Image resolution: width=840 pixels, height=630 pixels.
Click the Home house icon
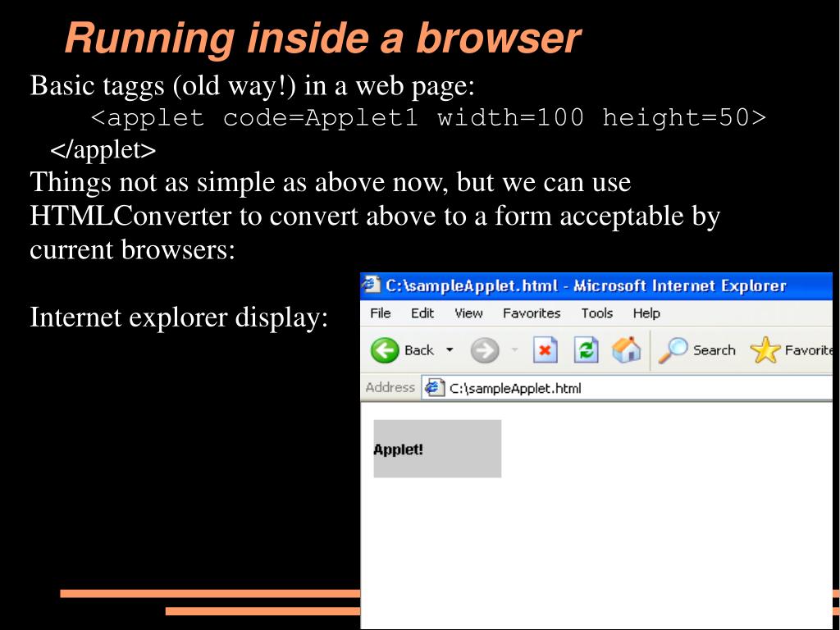click(626, 350)
